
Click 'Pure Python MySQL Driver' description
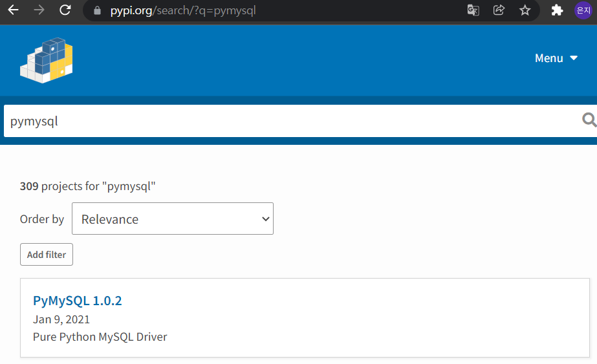(x=100, y=337)
